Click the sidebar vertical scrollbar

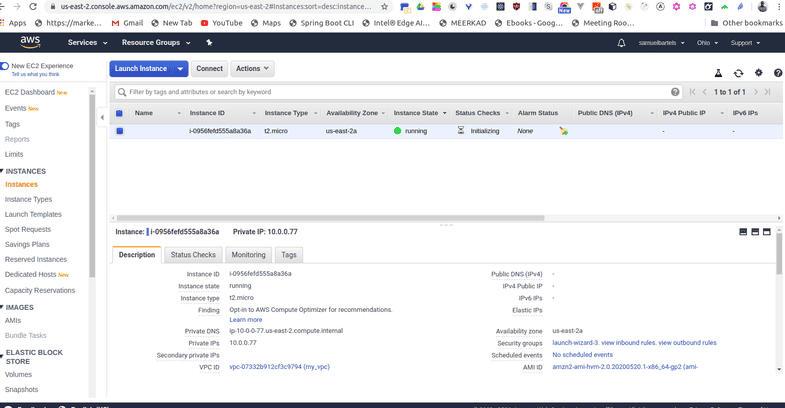click(92, 185)
